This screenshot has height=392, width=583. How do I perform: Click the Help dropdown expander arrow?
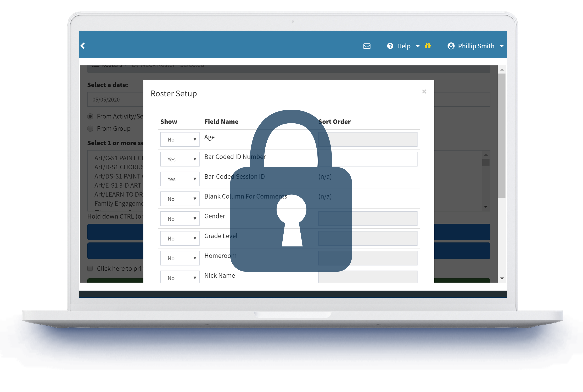point(418,46)
